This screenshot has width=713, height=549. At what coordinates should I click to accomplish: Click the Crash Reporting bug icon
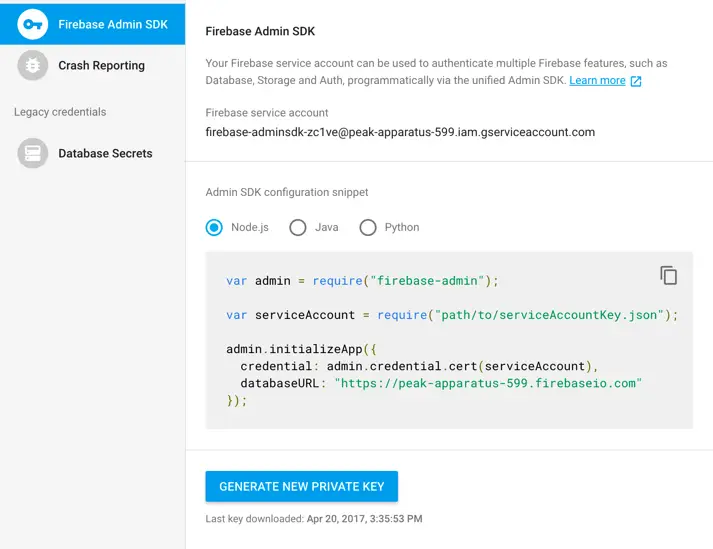click(x=33, y=66)
